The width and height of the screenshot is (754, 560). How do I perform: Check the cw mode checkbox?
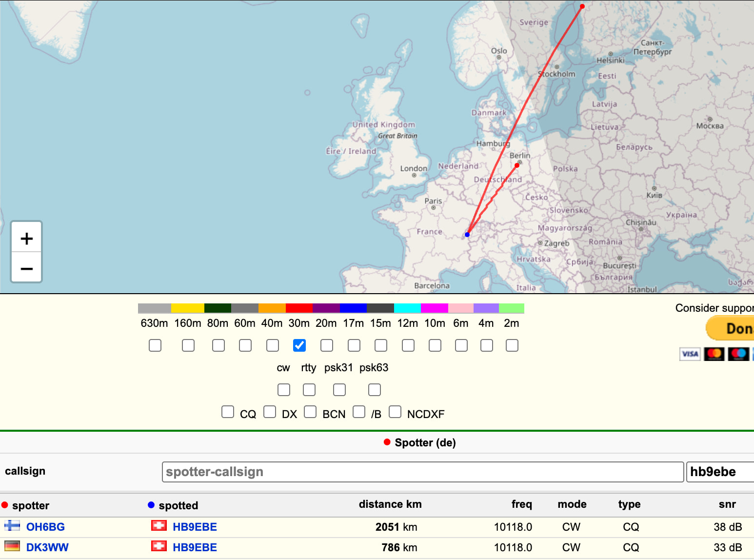click(284, 390)
